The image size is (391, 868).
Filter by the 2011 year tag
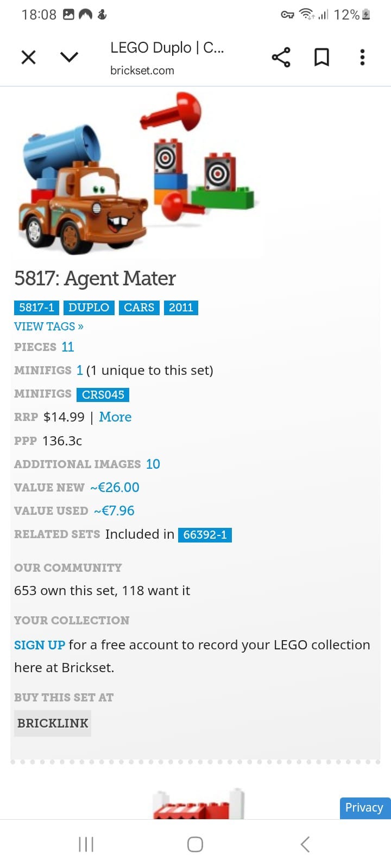[x=181, y=308]
